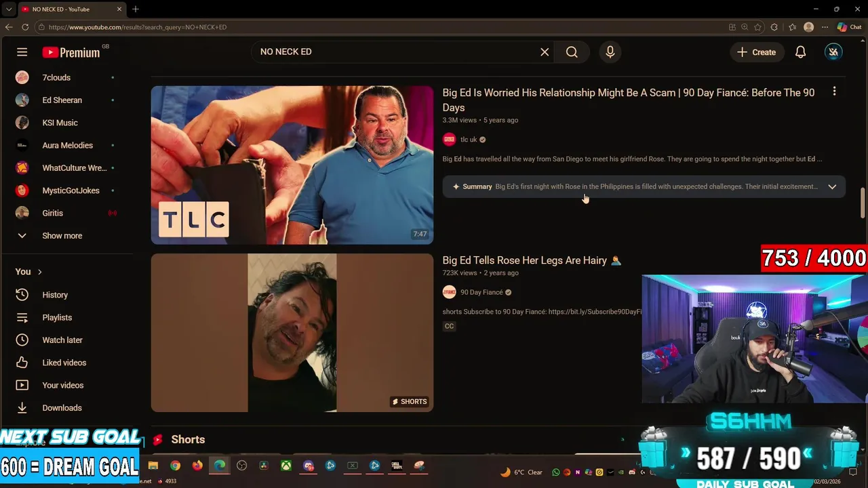The image size is (868, 488).
Task: Open YouTube notifications bell
Action: tap(800, 52)
